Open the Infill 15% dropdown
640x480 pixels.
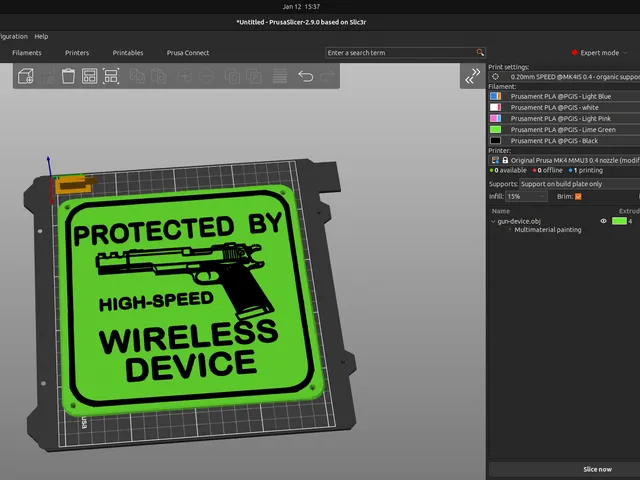point(526,196)
